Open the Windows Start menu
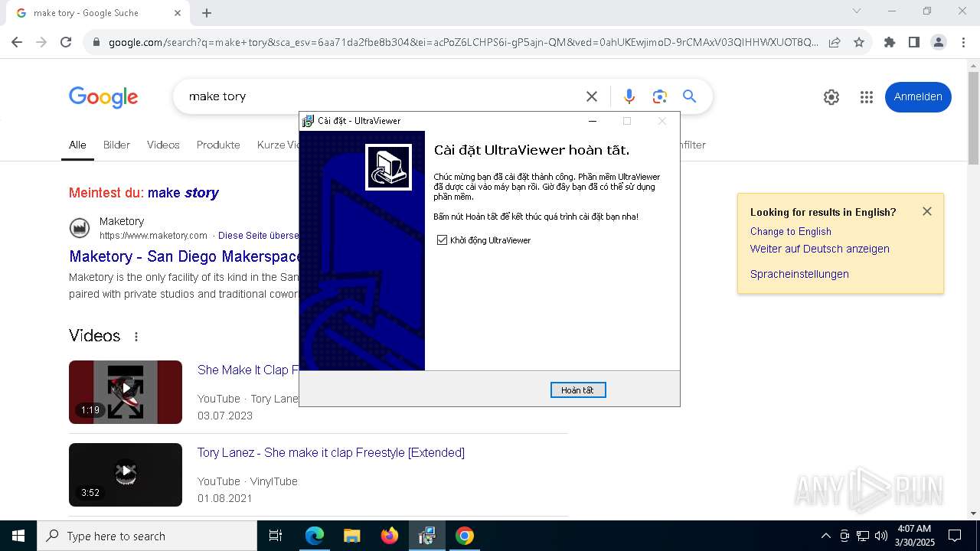Viewport: 980px width, 551px height. pyautogui.click(x=18, y=536)
